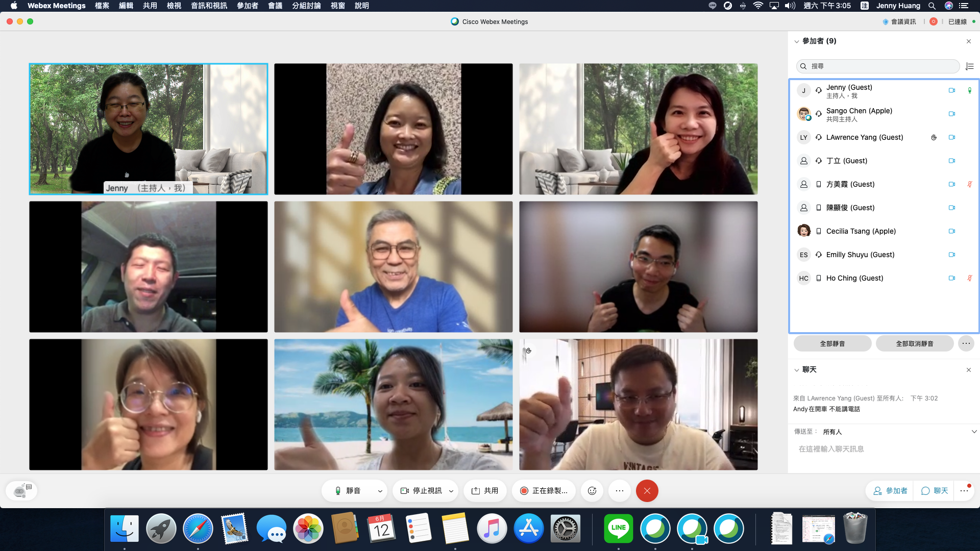This screenshot has width=980, height=551.
Task: Expand the Send To recipient dropdown
Action: (x=974, y=432)
